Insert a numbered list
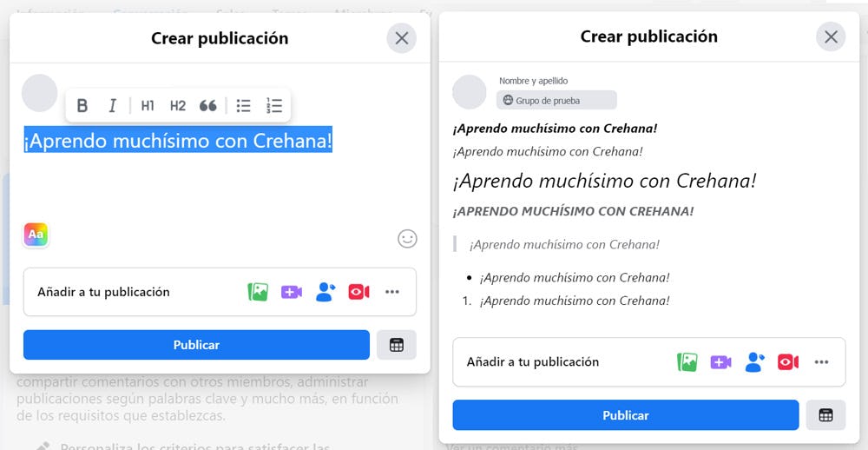This screenshot has width=868, height=450. tap(274, 106)
